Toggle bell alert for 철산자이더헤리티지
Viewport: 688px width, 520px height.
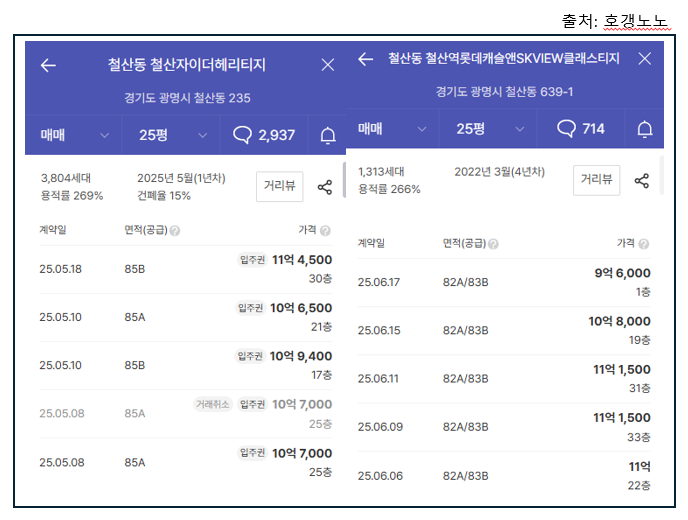point(328,135)
